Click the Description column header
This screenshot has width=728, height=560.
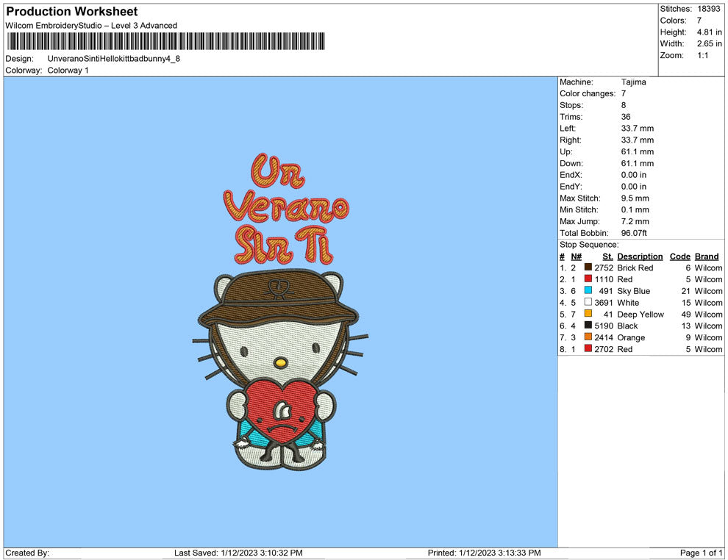pos(640,256)
